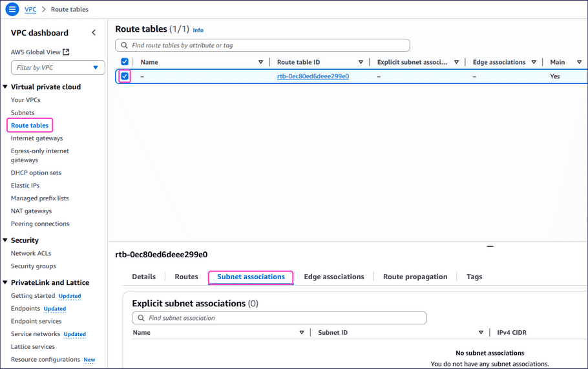Open Endpoint services page
Image resolution: width=588 pixels, height=369 pixels.
tap(36, 321)
